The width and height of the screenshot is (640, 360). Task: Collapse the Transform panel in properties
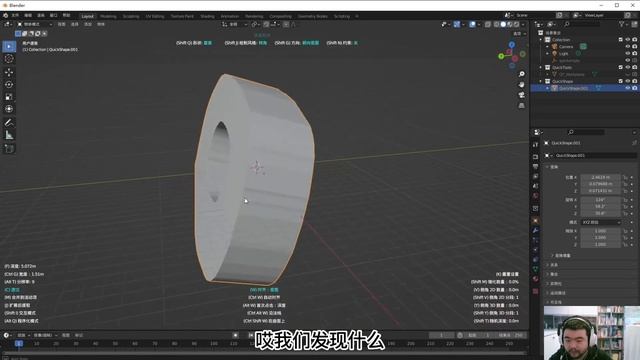pyautogui.click(x=548, y=167)
